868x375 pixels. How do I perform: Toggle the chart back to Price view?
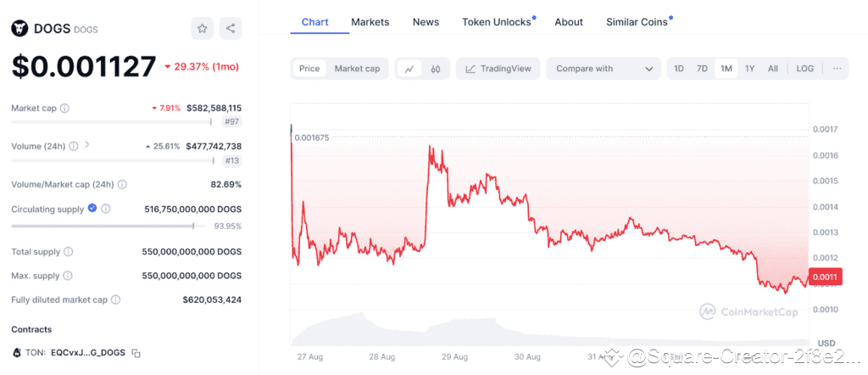pos(309,69)
